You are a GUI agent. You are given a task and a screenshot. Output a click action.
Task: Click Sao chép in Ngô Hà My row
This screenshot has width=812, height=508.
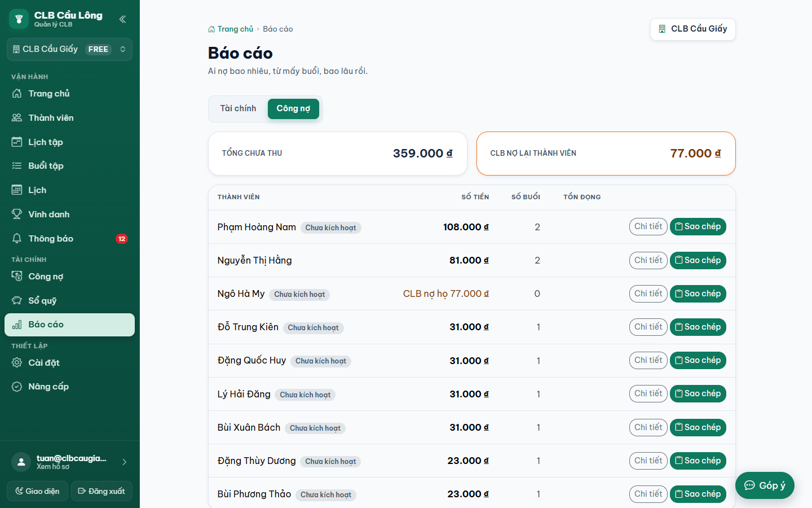[698, 294]
